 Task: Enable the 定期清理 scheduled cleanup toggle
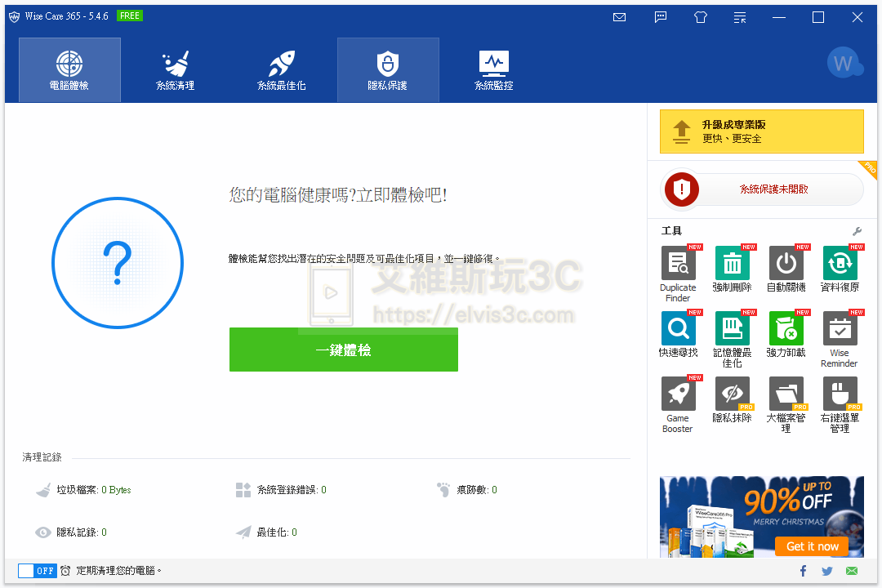point(37,571)
